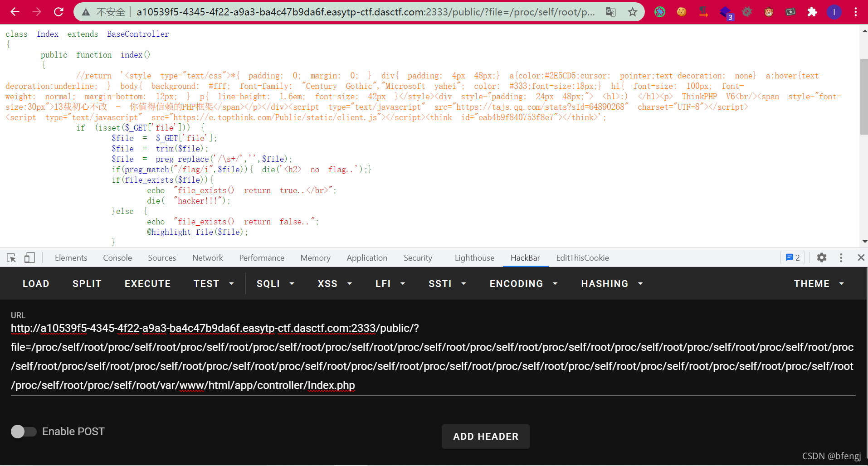Open the translate page icon
868x466 pixels.
(x=611, y=12)
